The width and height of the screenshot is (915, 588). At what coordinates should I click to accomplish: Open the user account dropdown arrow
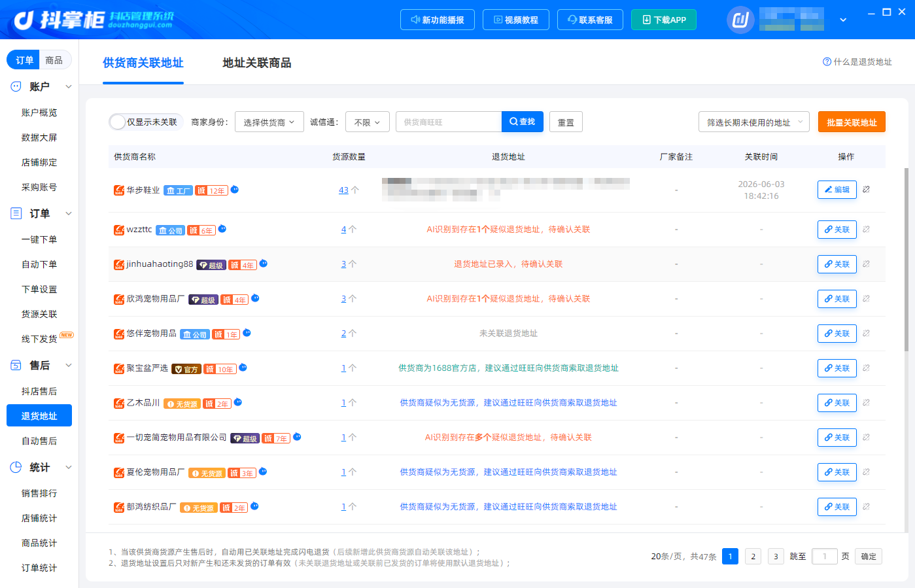pos(843,20)
